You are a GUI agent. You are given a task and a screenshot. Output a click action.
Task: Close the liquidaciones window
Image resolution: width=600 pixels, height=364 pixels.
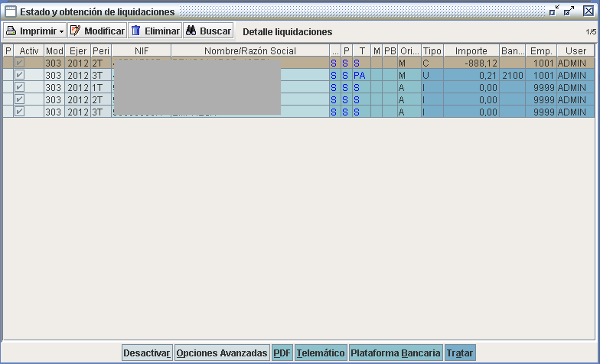tap(589, 11)
